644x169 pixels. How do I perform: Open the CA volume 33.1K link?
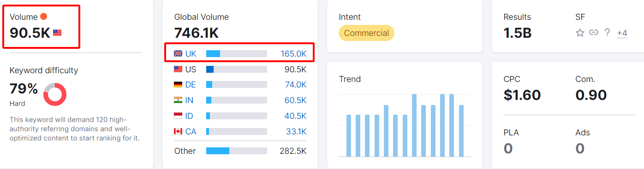(x=296, y=132)
